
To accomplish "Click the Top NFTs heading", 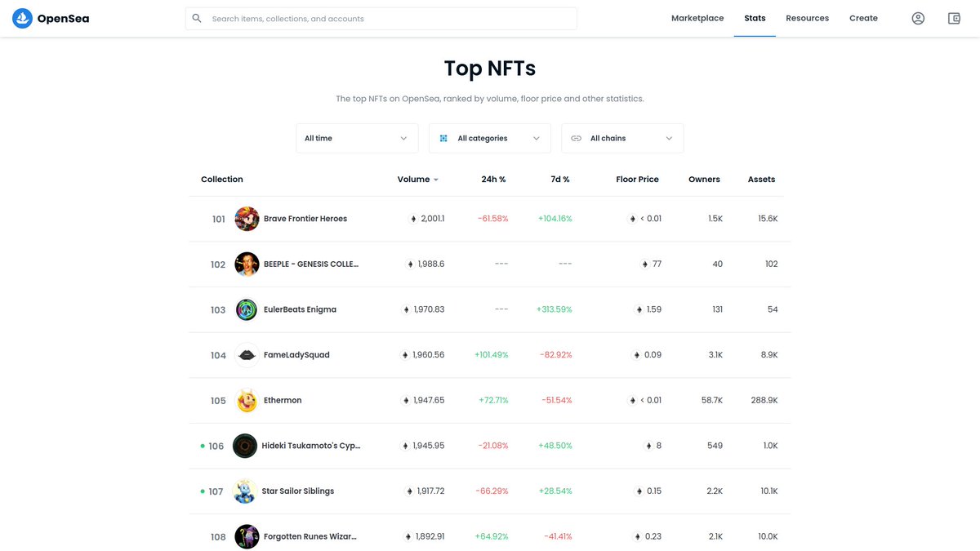I will pyautogui.click(x=490, y=69).
